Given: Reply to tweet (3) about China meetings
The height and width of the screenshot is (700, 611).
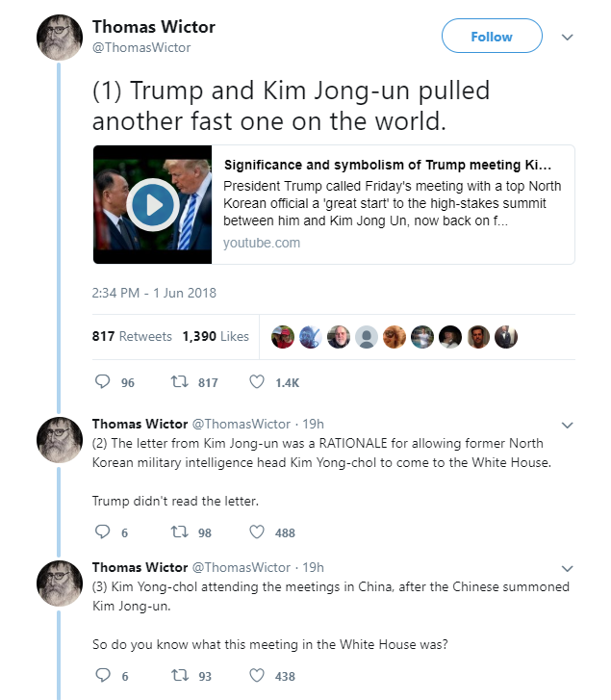Looking at the screenshot, I should tap(103, 675).
